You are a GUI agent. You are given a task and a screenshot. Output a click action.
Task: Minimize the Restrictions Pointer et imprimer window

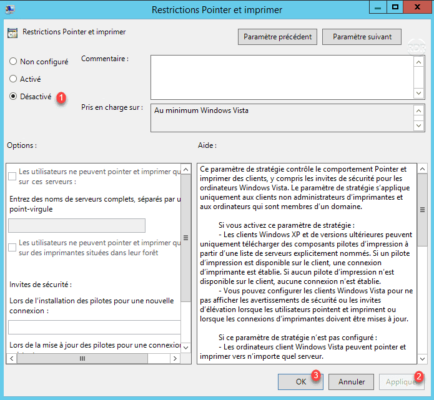(378, 7)
